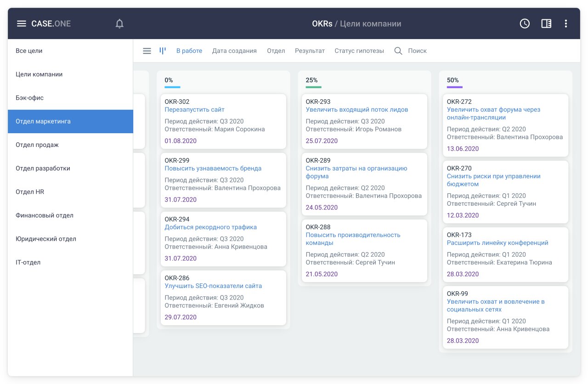Click 'Ответственный: Евгений Жидков' on OKR-286
This screenshot has width=588, height=384.
[215, 306]
